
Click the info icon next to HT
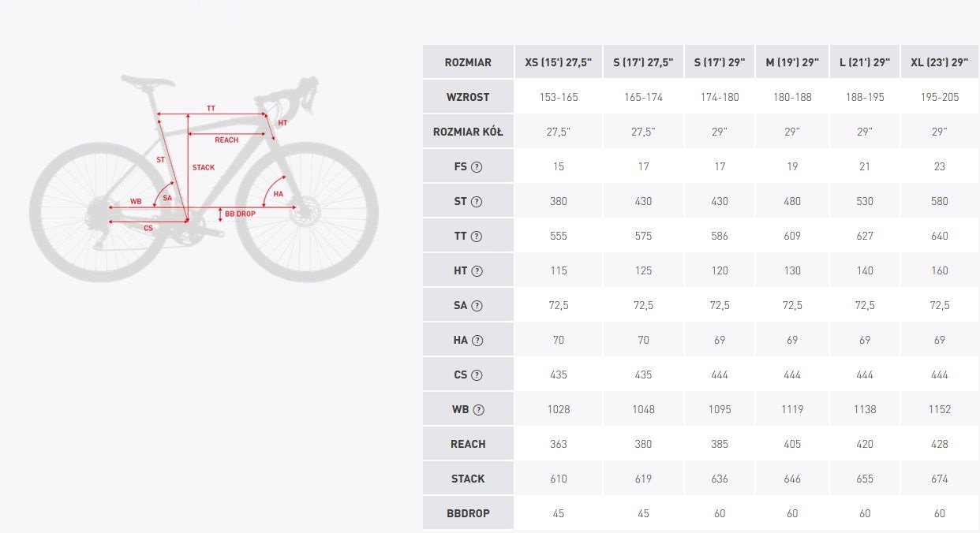pyautogui.click(x=477, y=271)
